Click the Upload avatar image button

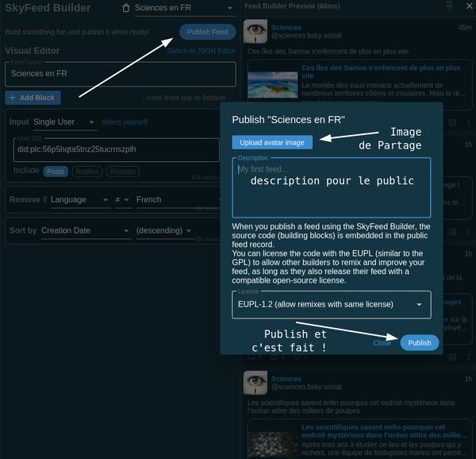[272, 143]
